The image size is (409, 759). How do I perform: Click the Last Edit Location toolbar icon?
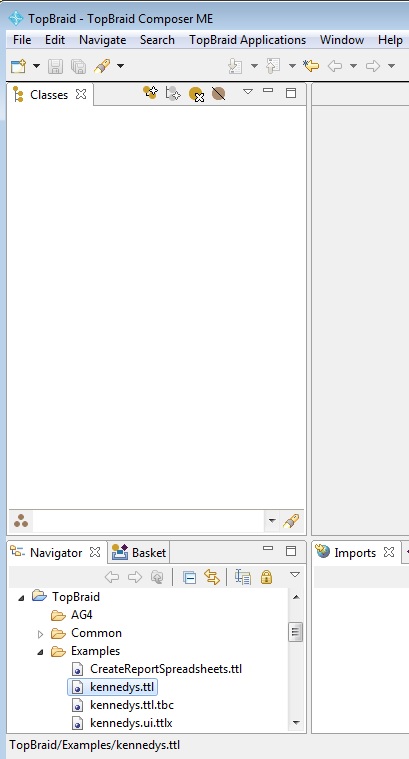(x=311, y=66)
